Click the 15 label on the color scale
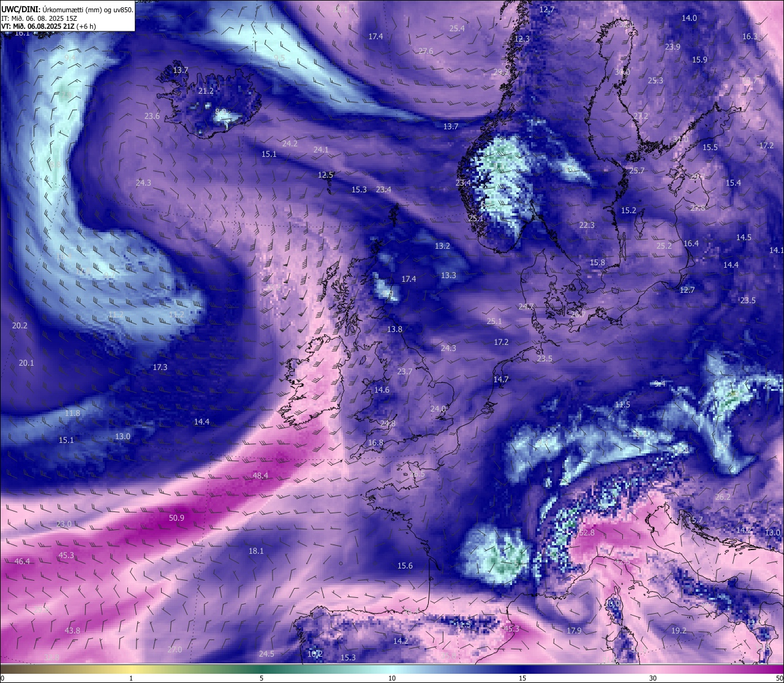The width and height of the screenshot is (784, 683). point(522,678)
